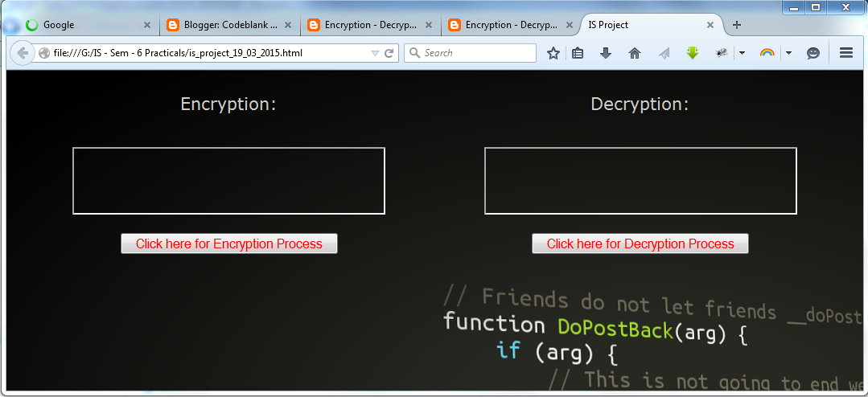Click the browser Back arrow button
The height and width of the screenshot is (397, 868).
tap(23, 53)
